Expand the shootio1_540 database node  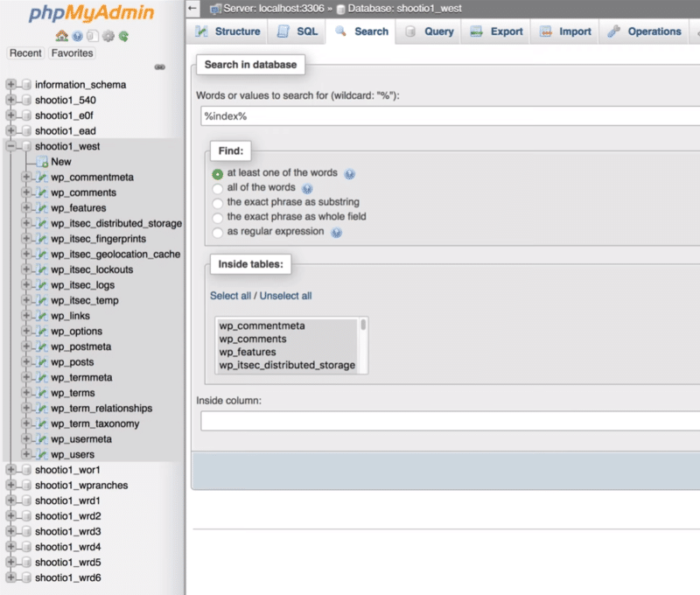[10, 100]
